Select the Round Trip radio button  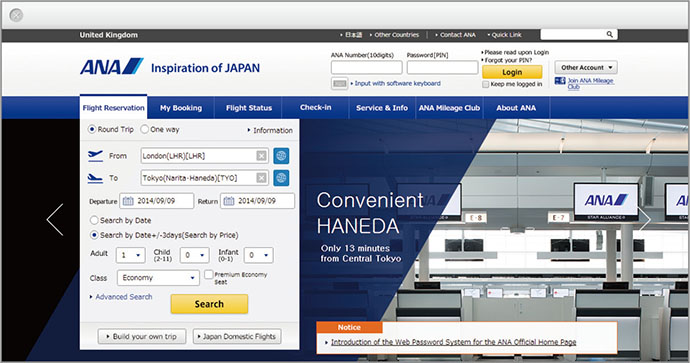pos(92,129)
